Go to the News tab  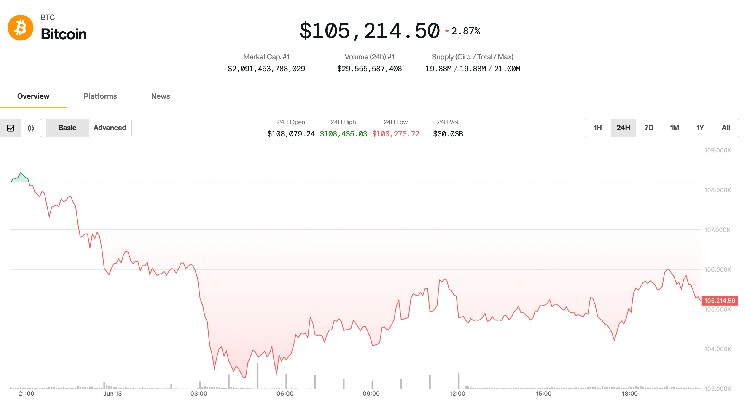[x=160, y=96]
